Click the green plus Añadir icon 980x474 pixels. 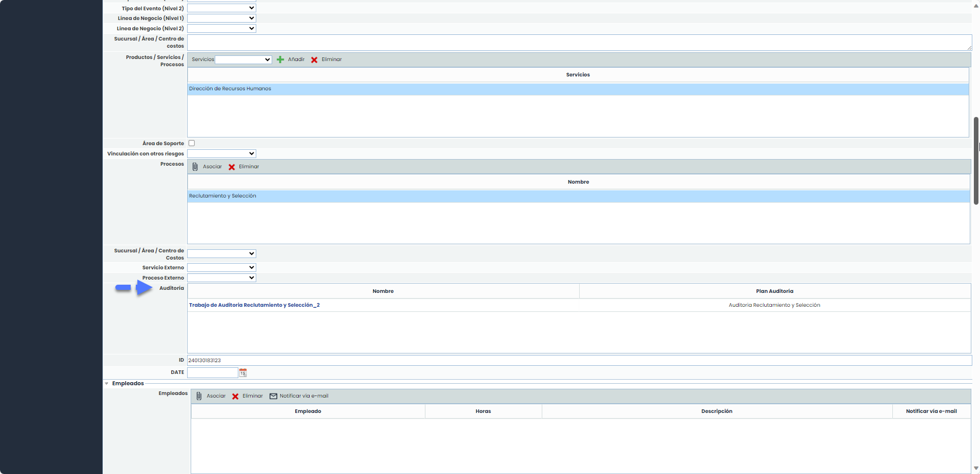280,60
